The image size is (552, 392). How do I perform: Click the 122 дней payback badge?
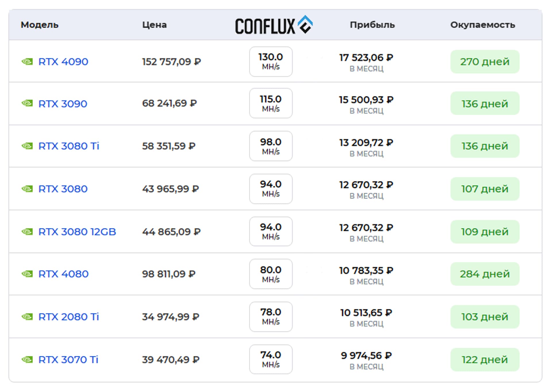point(485,360)
